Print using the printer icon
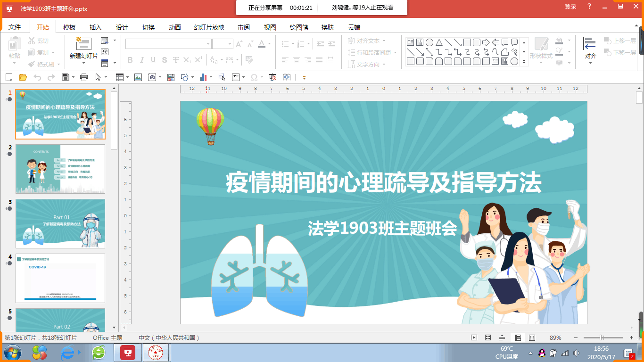Viewport: 644px width, 362px height. click(x=84, y=77)
